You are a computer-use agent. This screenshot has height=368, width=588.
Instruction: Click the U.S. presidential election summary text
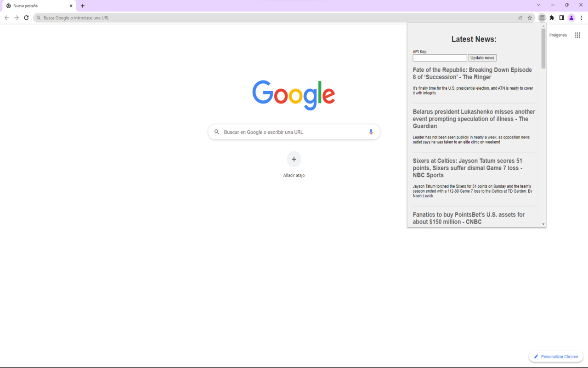(473, 91)
